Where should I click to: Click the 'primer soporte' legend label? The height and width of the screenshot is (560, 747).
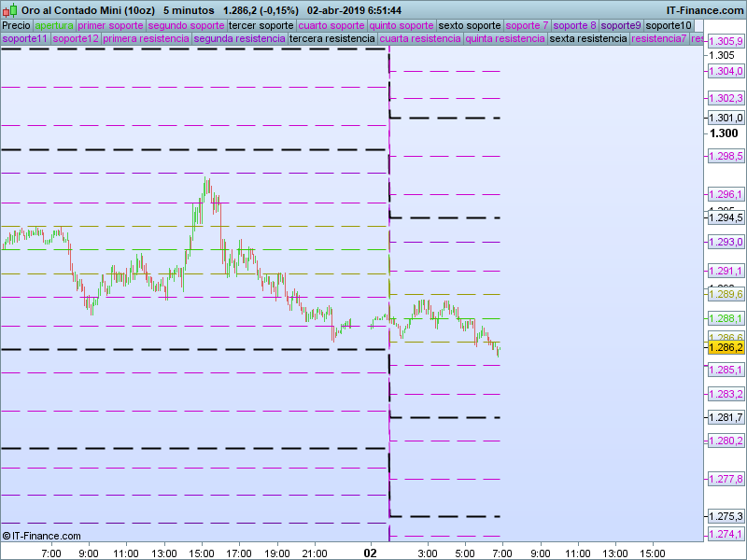111,25
